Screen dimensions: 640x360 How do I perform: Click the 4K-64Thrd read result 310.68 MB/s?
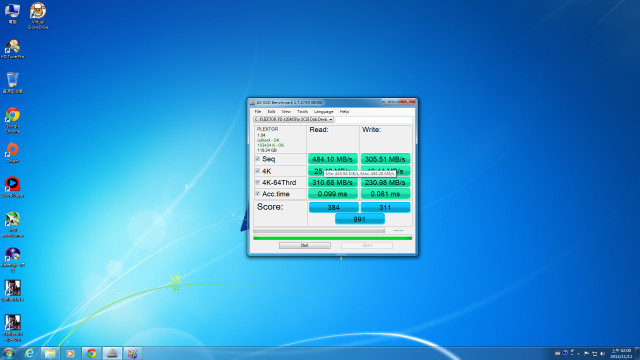[333, 182]
